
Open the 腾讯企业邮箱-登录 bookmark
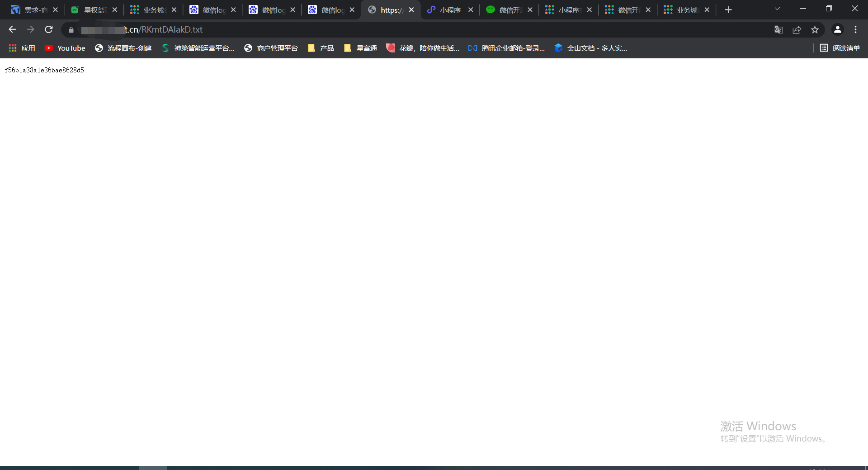[506, 48]
